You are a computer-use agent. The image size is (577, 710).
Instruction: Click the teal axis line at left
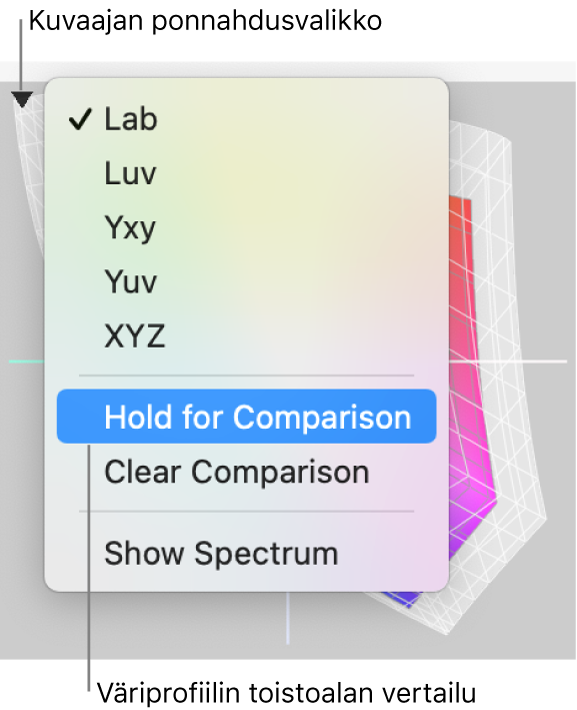pyautogui.click(x=26, y=361)
